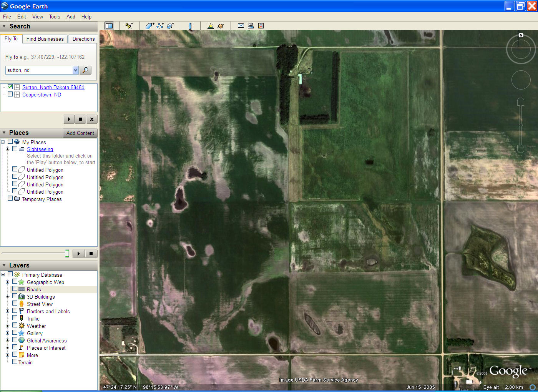Click the Email envelope icon

[x=241, y=26]
